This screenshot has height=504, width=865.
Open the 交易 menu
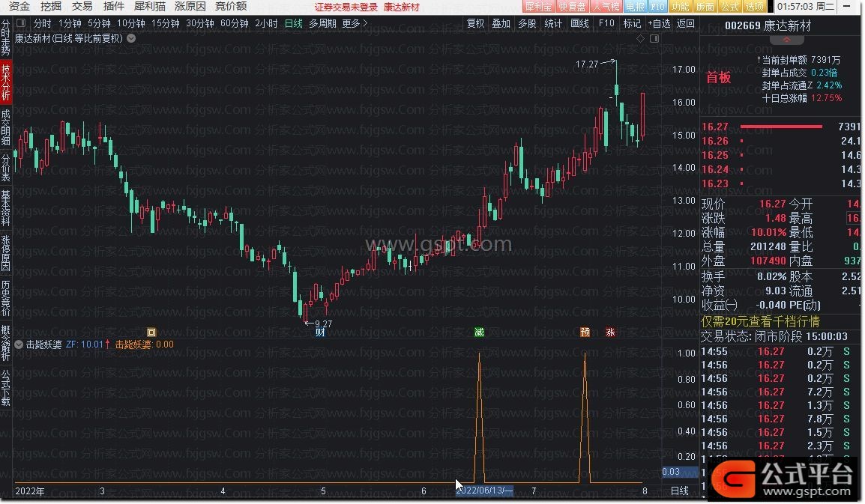(x=82, y=7)
